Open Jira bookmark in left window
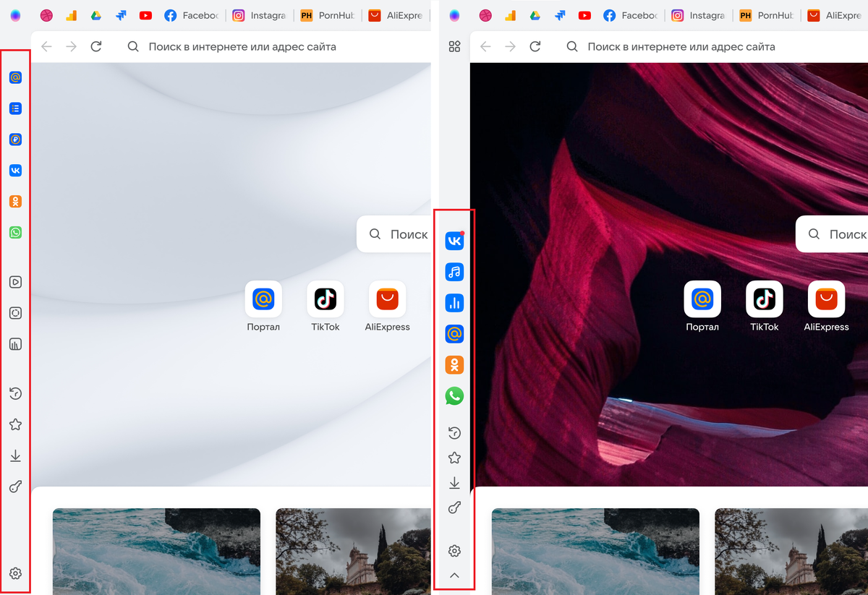Image resolution: width=868 pixels, height=595 pixels. click(x=121, y=15)
